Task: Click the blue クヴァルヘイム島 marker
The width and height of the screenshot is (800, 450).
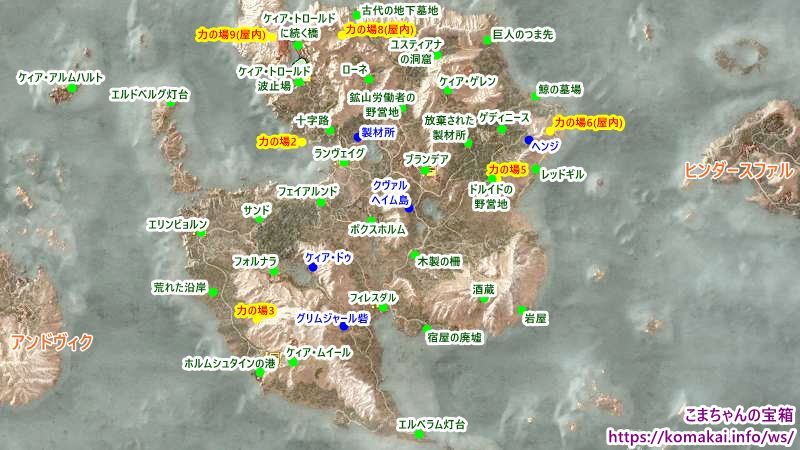Action: click(409, 211)
